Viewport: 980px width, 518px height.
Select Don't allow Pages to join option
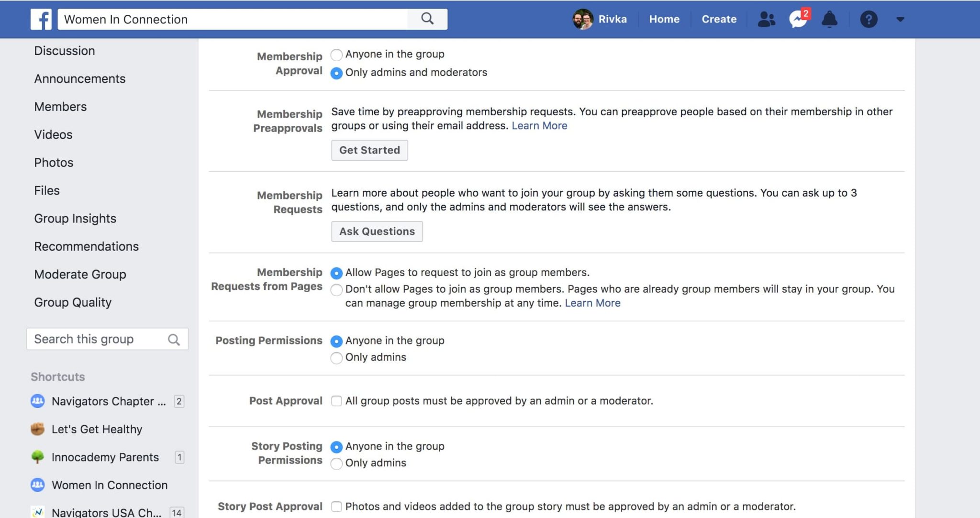(x=336, y=290)
